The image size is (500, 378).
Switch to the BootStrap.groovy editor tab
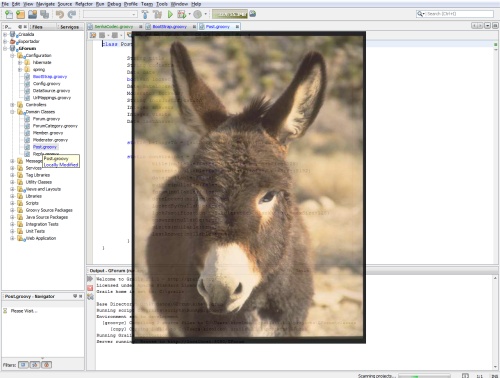pos(169,27)
